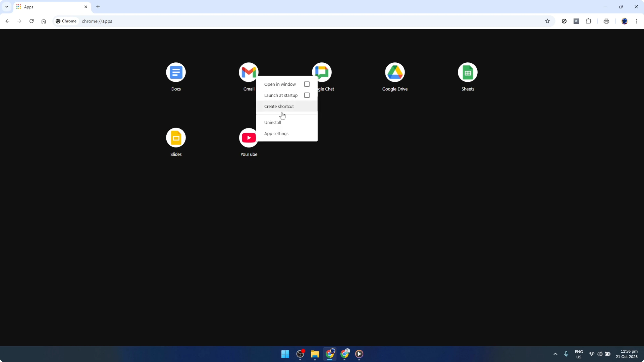Click Uninstall in the app menu

pyautogui.click(x=272, y=122)
